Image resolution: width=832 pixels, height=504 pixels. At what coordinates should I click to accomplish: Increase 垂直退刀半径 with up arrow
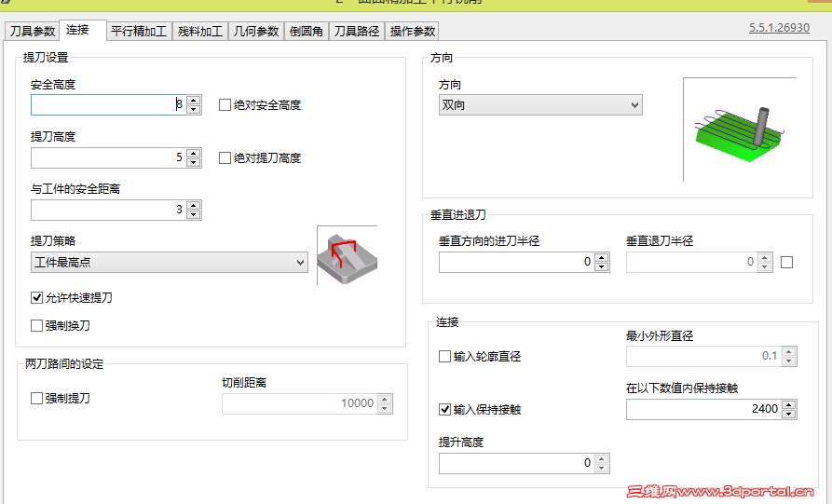point(765,257)
